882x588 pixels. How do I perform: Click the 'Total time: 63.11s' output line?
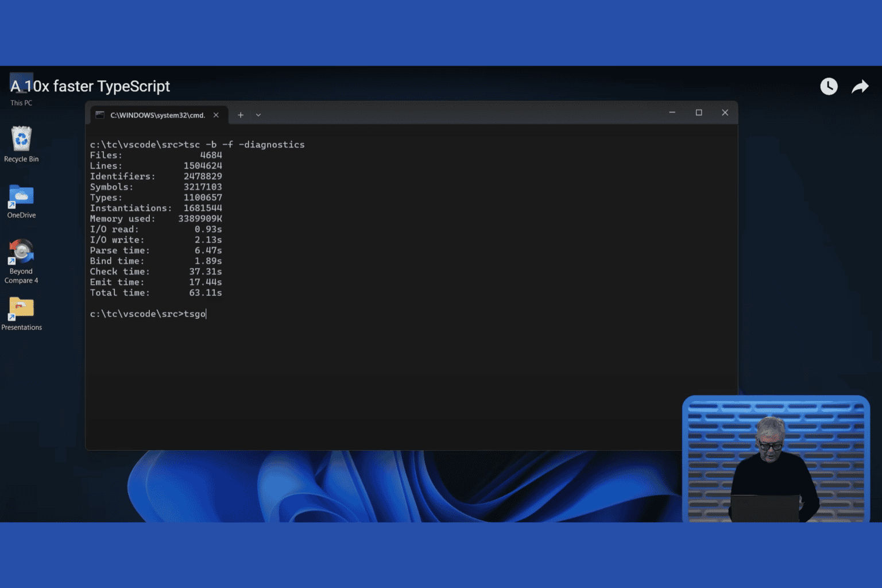[156, 293]
